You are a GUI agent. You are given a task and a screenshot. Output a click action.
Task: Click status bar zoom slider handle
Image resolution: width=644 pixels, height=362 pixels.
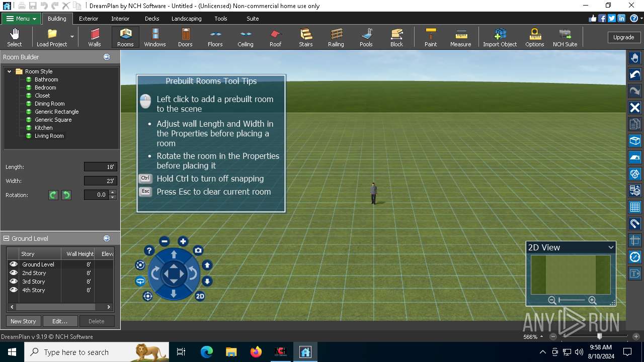tap(599, 336)
